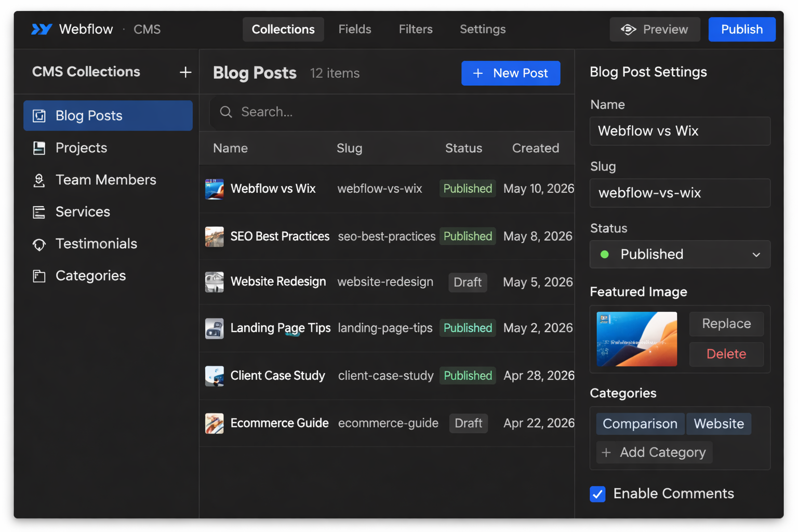
Task: Click the Services collection icon
Action: coord(39,212)
